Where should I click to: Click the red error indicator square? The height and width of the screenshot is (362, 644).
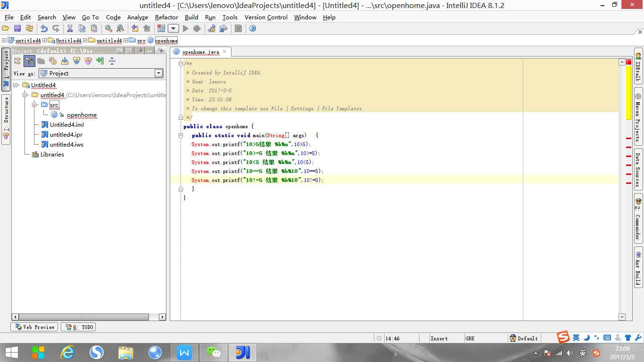click(x=628, y=62)
